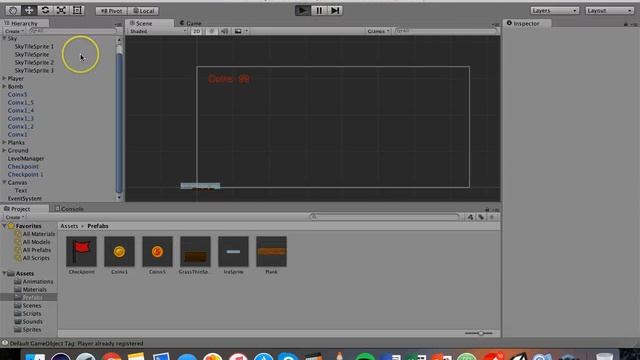This screenshot has width=640, height=360.
Task: Open Hierarchy Create dropdown
Action: 14,31
